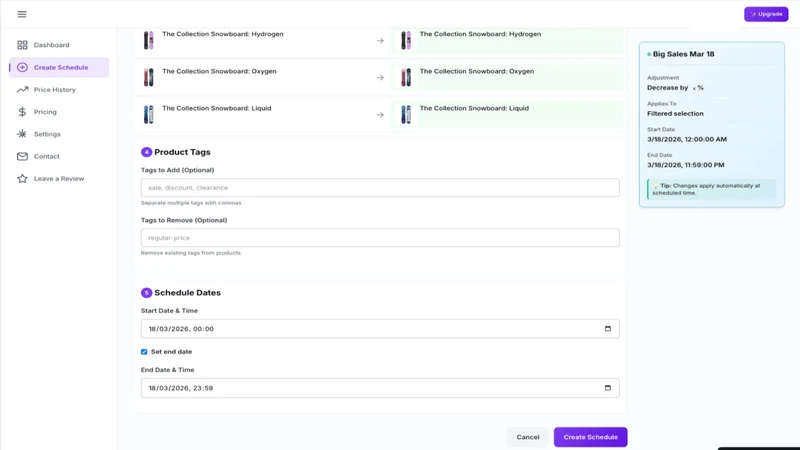
Task: Click the End Date & Time field
Action: 380,388
